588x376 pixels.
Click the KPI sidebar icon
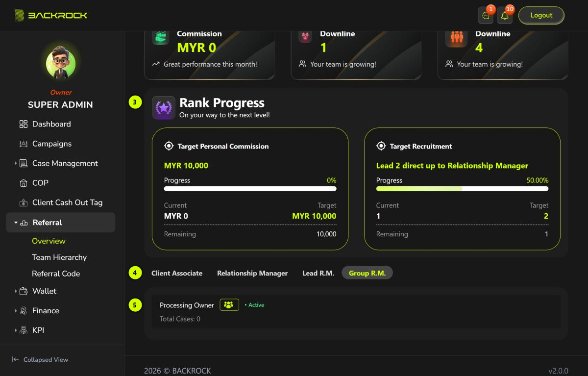[x=24, y=330]
